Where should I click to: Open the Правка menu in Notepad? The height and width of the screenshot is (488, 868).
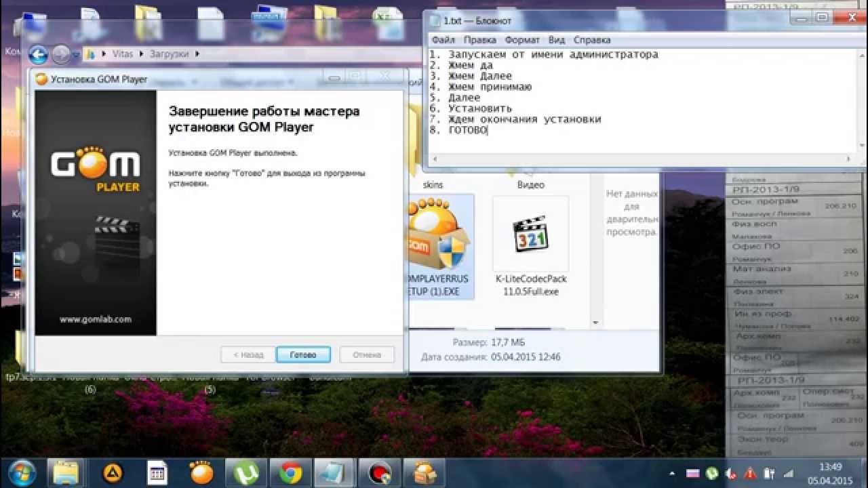[x=480, y=40]
